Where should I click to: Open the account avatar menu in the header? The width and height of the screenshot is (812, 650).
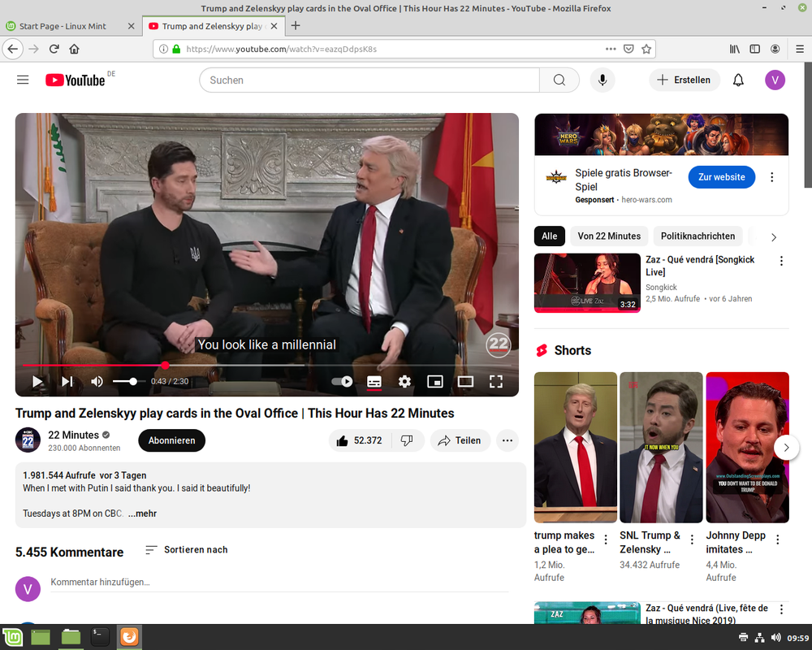tap(775, 80)
